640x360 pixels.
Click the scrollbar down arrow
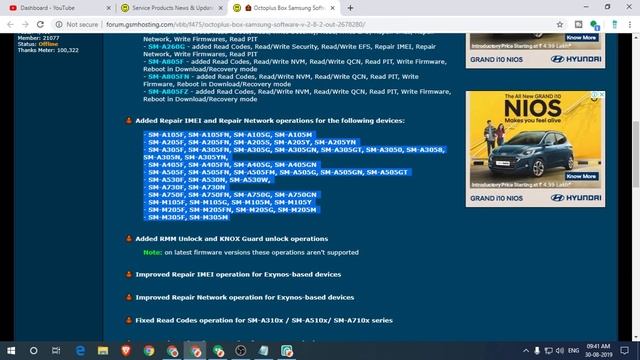click(x=636, y=338)
